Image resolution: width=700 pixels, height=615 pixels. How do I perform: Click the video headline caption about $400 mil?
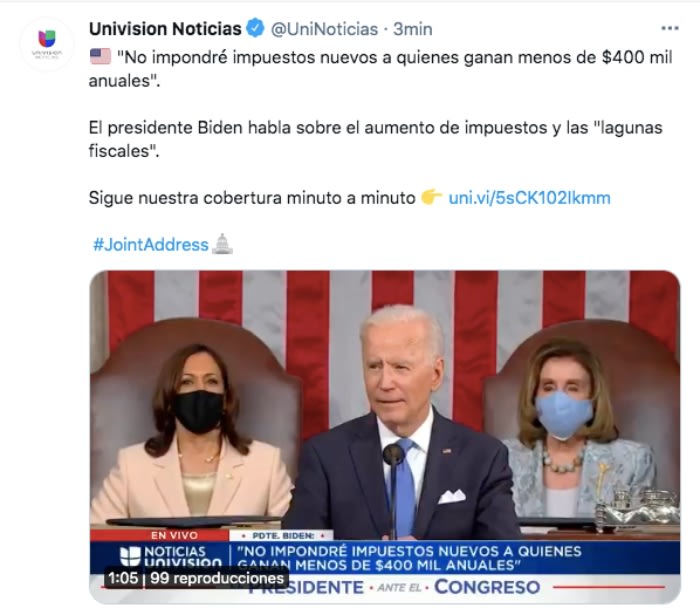click(x=409, y=558)
